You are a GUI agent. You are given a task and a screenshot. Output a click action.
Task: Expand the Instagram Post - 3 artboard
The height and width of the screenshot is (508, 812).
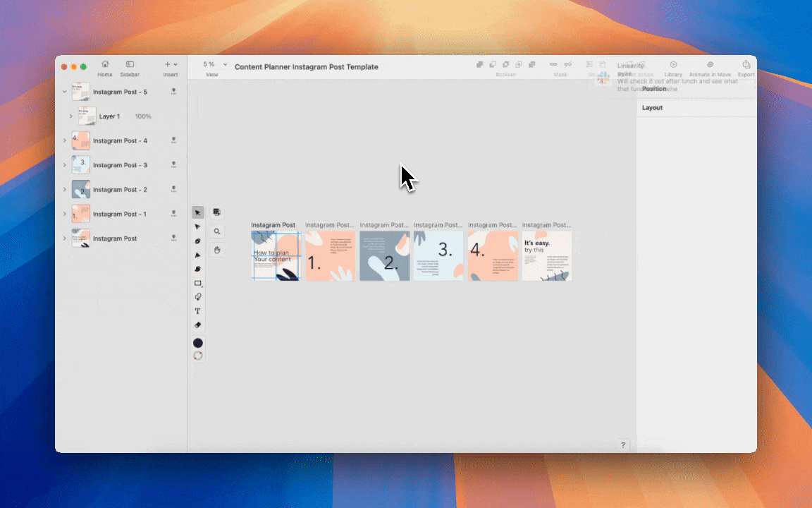coord(65,165)
